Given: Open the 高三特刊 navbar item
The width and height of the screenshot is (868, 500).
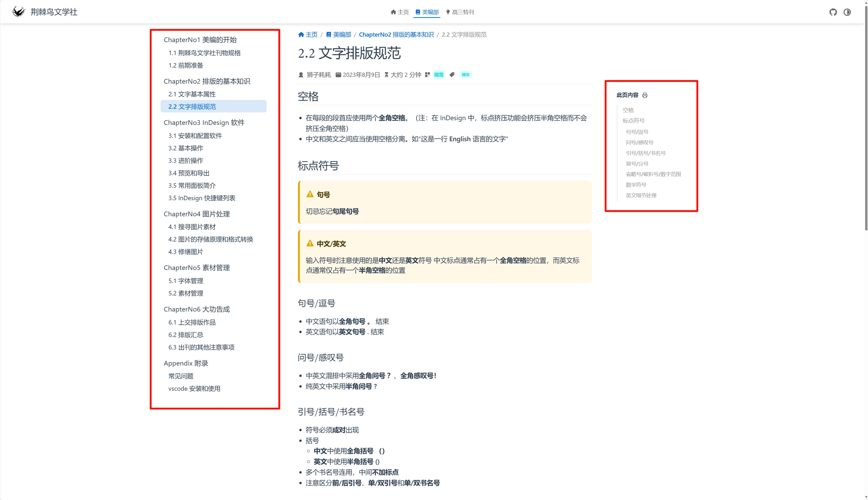Looking at the screenshot, I should [460, 12].
